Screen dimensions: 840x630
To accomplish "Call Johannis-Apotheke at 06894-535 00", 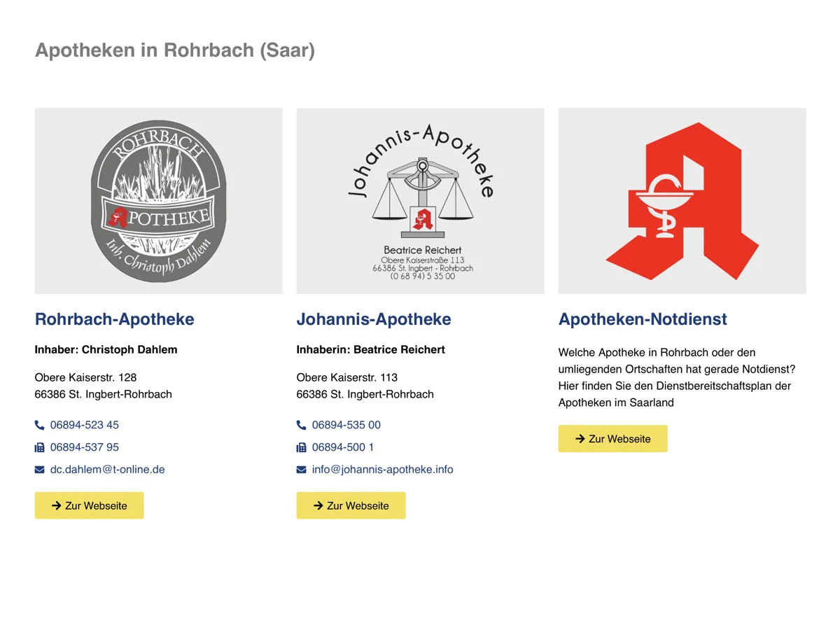I will [346, 425].
